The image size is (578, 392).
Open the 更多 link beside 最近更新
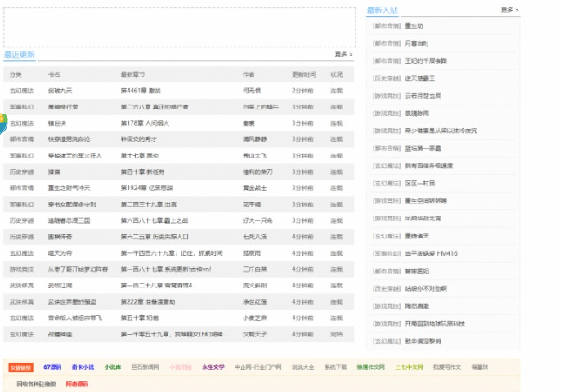343,55
